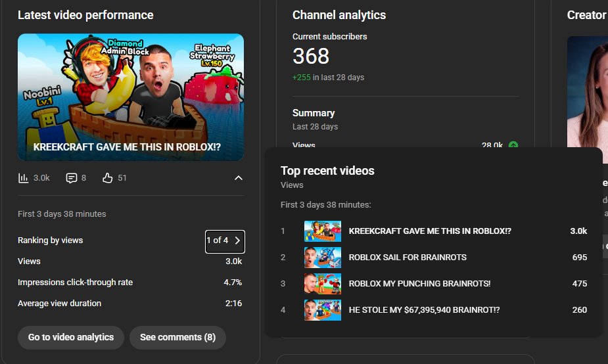Click the 'Latest video performance' heading
This screenshot has height=364, width=608.
(85, 15)
